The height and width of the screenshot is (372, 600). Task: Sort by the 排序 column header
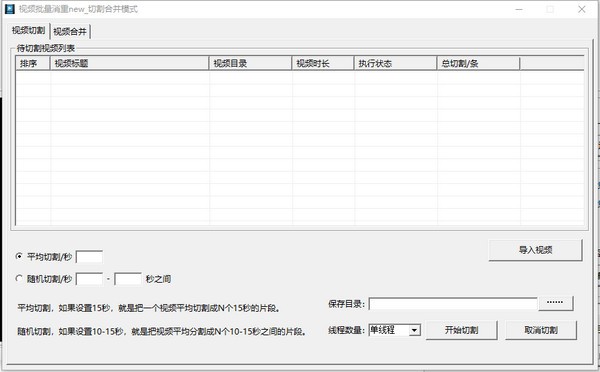click(x=33, y=63)
